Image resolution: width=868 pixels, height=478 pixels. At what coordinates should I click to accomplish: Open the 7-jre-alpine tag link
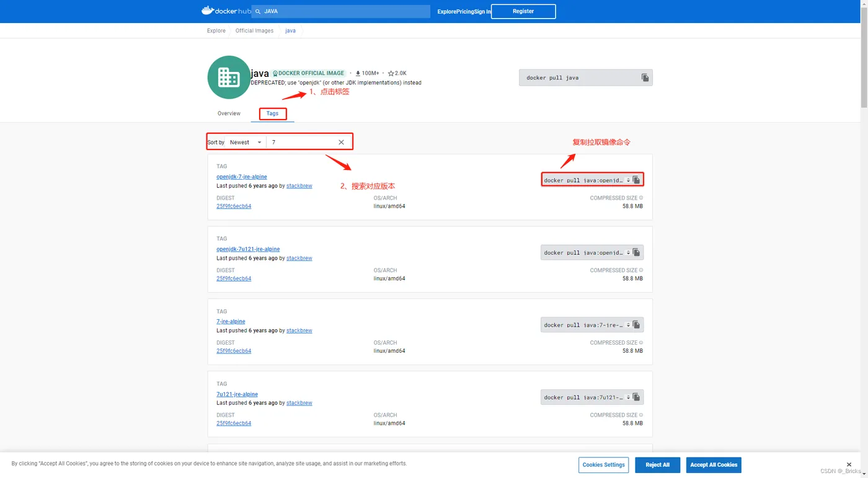(x=231, y=321)
